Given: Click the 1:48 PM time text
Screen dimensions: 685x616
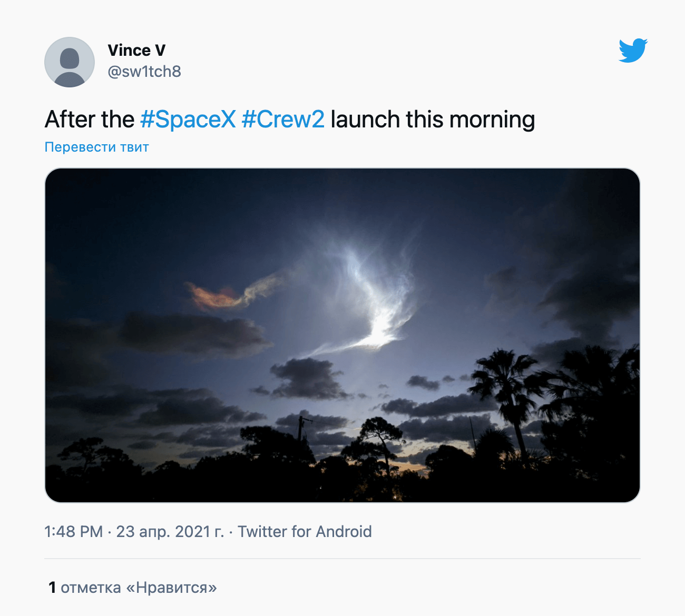Looking at the screenshot, I should pyautogui.click(x=74, y=532).
